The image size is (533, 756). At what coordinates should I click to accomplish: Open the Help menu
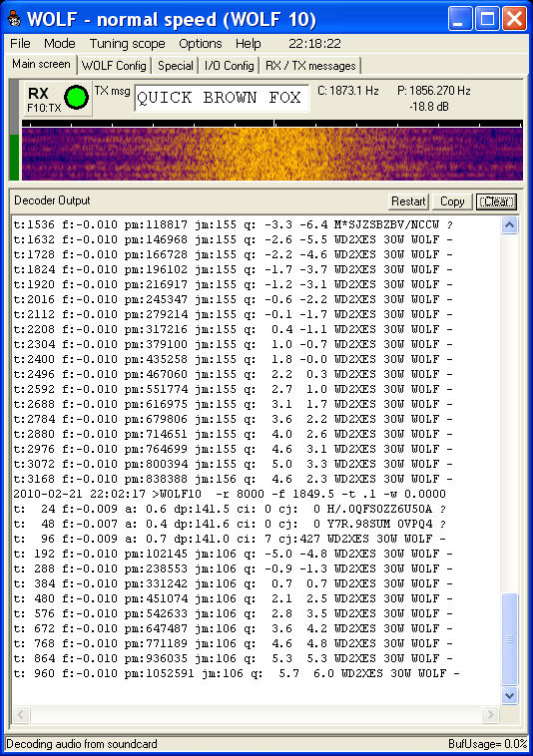248,44
